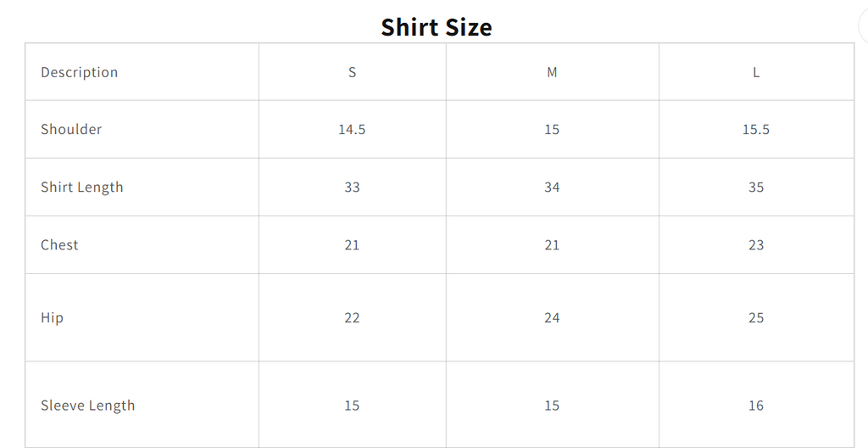Select Chest value 23 for size L
868x448 pixels.
(x=756, y=244)
